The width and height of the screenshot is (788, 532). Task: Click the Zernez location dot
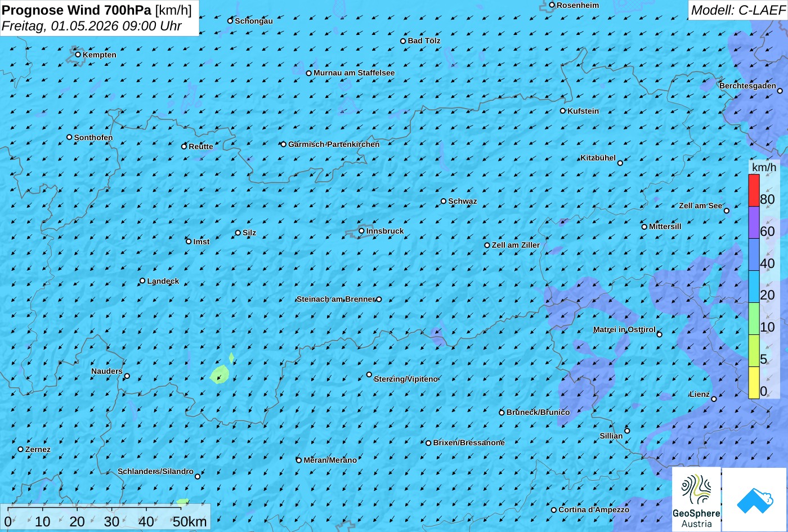point(21,449)
